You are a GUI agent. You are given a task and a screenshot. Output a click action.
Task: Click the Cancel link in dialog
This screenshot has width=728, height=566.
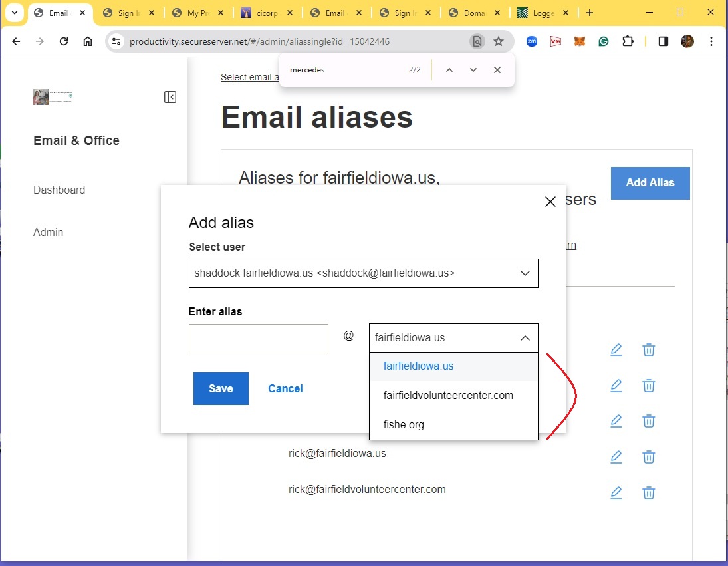[285, 389]
